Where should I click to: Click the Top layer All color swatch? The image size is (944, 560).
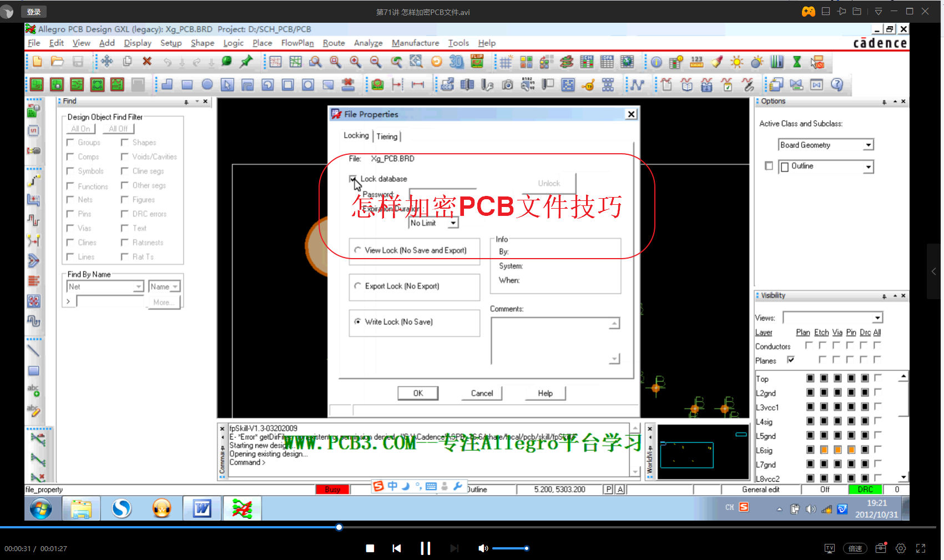point(877,378)
